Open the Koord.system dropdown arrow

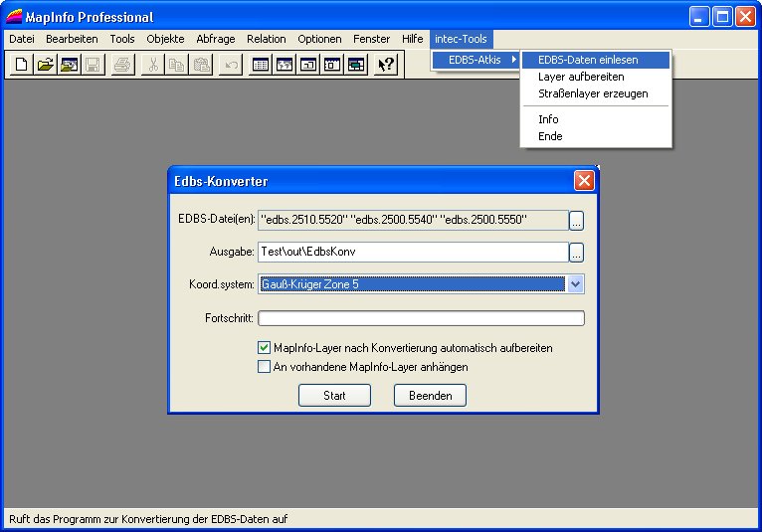pyautogui.click(x=575, y=284)
